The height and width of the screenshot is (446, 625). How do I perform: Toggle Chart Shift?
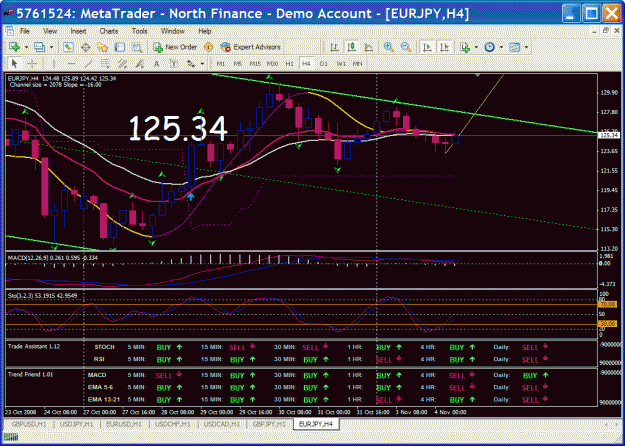(444, 47)
